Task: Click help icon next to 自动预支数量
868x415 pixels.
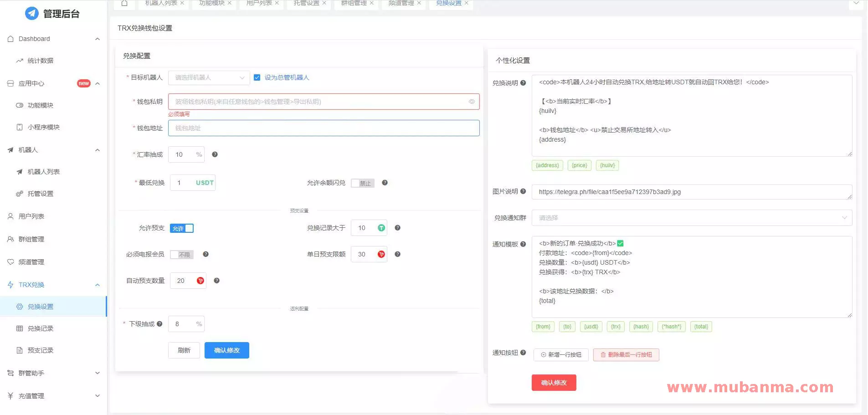Action: 216,281
